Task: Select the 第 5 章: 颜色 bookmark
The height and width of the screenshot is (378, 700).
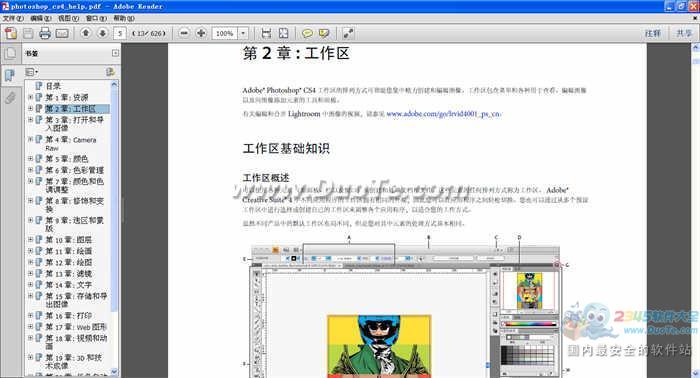Action: 67,159
